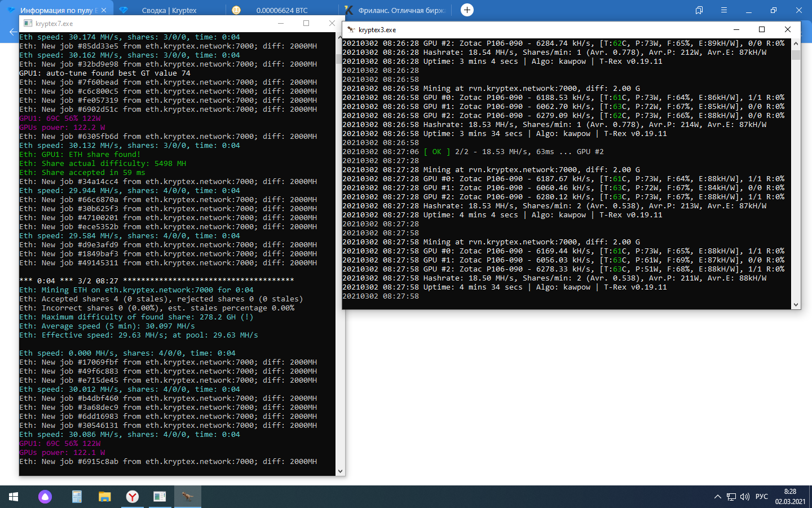Click scrollbar thumb in kryptex3.exe window
The image size is (812, 508).
point(796,55)
